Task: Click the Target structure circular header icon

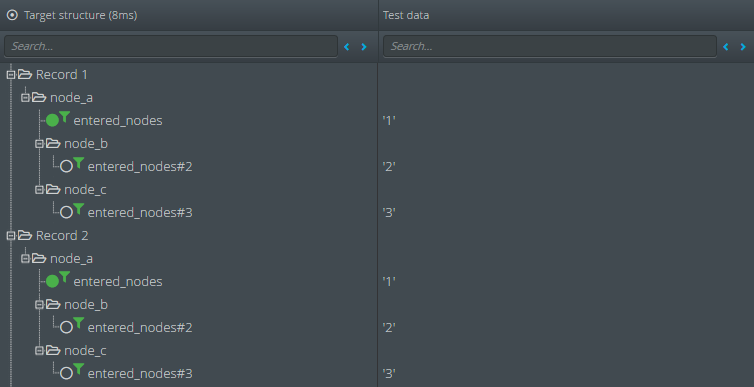Action: pos(12,15)
